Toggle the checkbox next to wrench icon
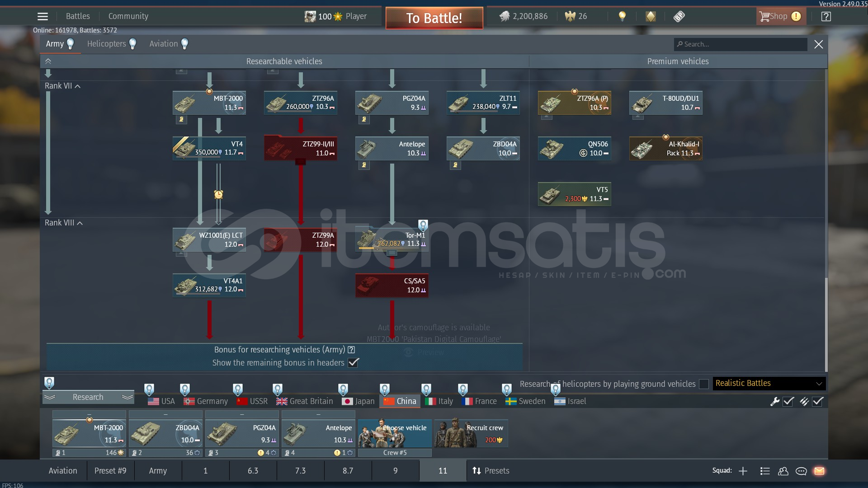 [x=788, y=401]
